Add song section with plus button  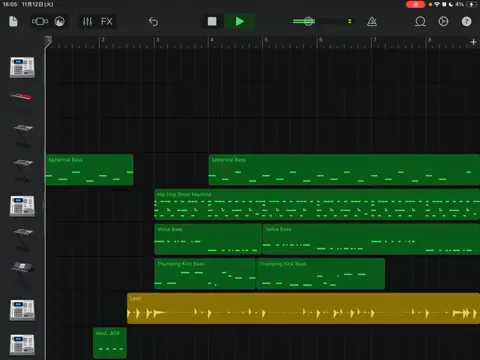point(473,42)
